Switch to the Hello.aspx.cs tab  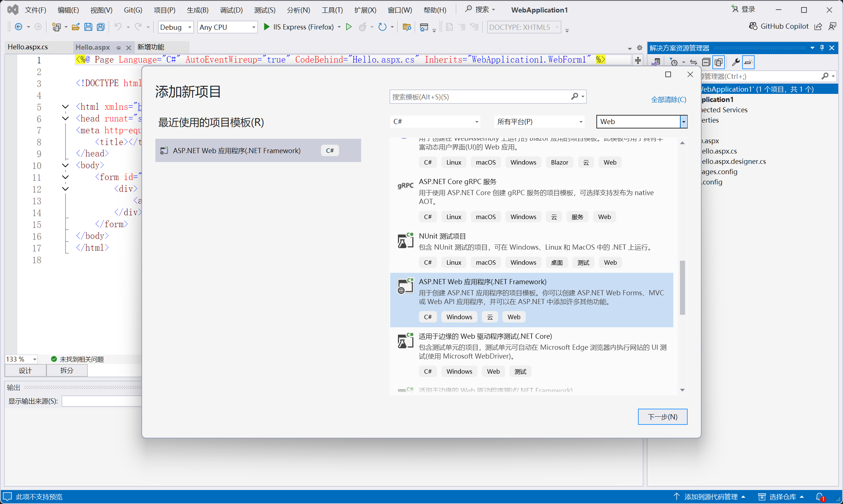(x=28, y=47)
